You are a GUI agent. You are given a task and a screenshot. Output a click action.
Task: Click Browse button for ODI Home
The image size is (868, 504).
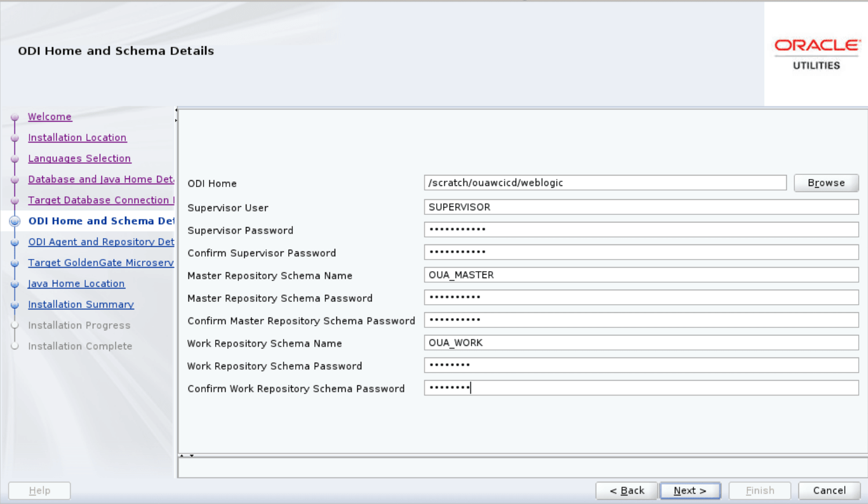click(x=826, y=182)
